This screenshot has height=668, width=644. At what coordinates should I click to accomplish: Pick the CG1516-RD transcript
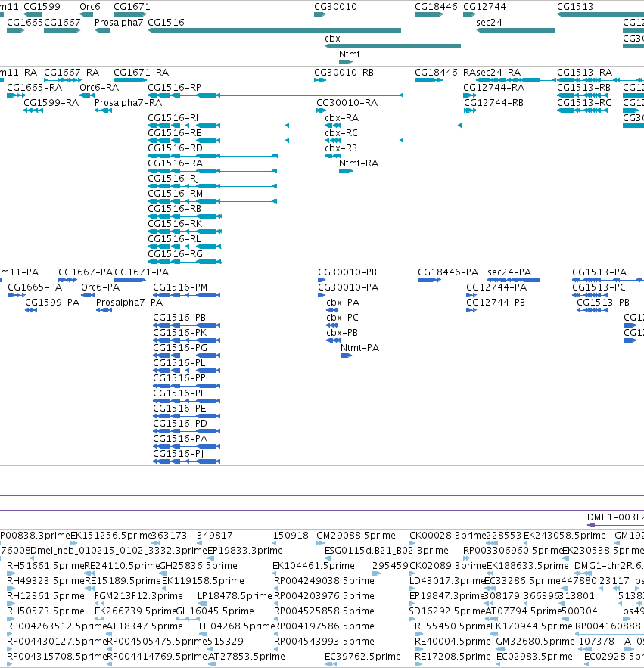pos(213,156)
